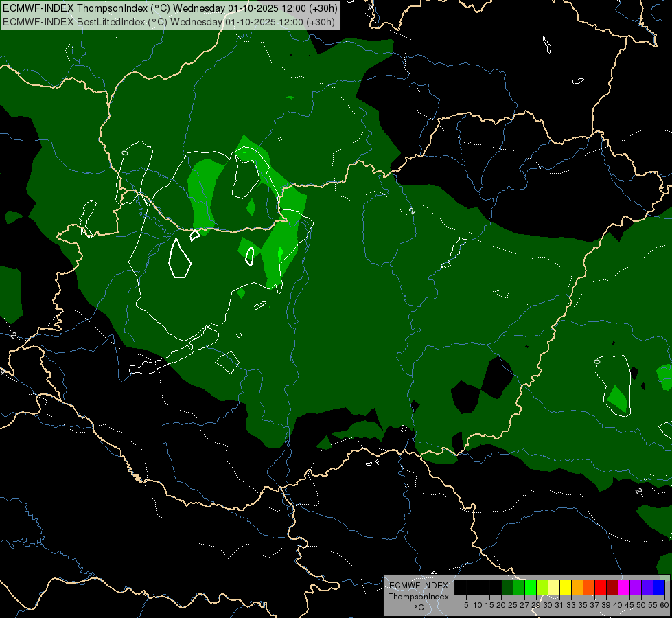The image size is (672, 618).
Task: Click the legend label 'ECMWF-INDEX'
Action: (418, 586)
